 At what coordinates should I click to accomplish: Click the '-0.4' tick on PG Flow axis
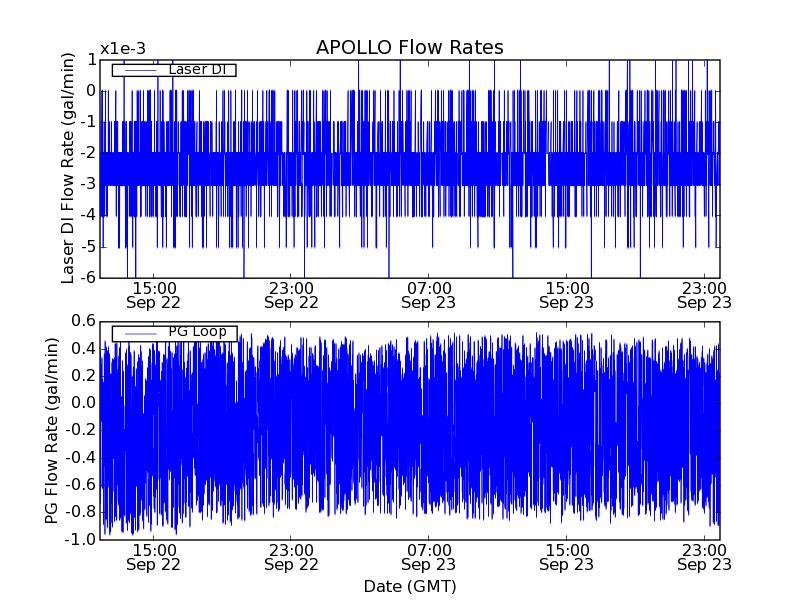point(80,458)
